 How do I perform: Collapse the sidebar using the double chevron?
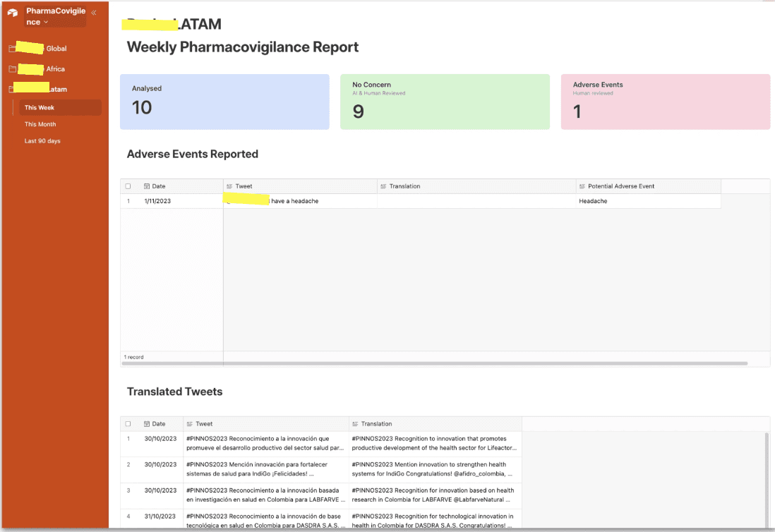[x=93, y=11]
